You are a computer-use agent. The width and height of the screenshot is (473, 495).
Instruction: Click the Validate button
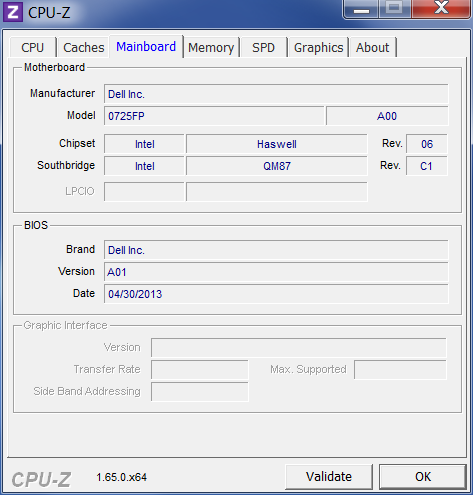click(329, 477)
